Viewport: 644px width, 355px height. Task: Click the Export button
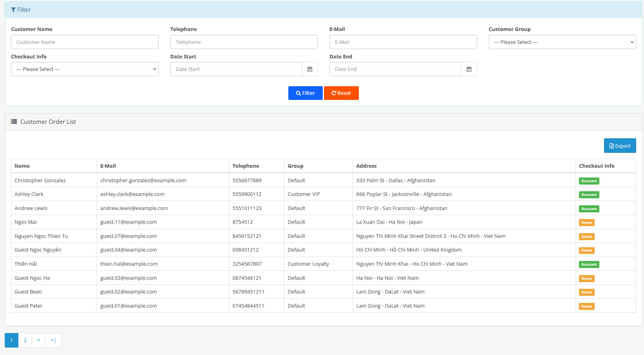[620, 145]
